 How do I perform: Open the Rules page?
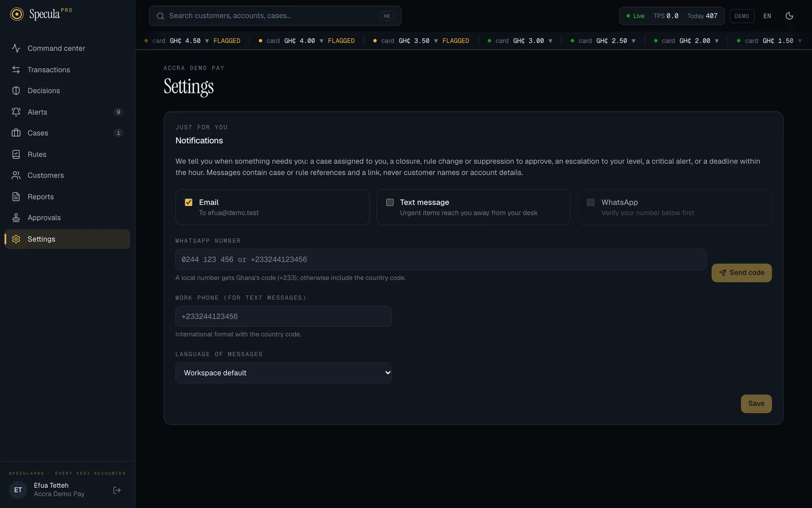(67, 154)
